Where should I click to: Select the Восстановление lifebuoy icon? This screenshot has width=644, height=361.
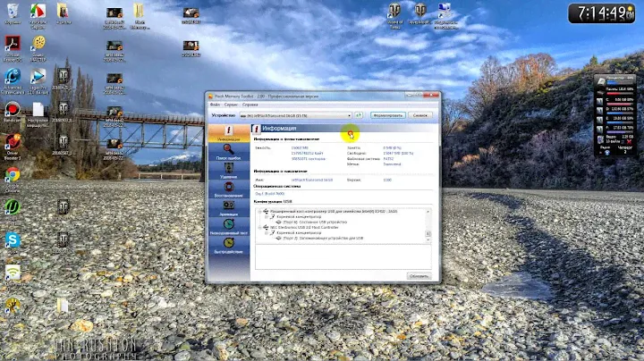tap(228, 190)
